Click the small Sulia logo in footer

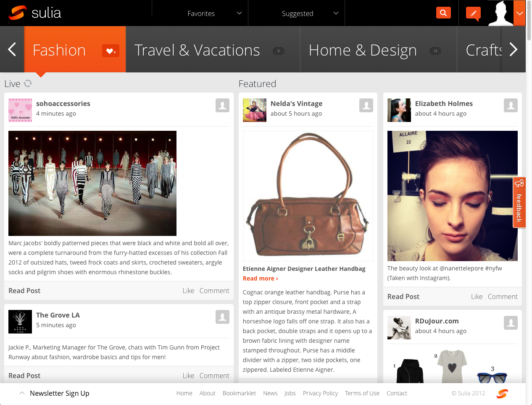502,394
